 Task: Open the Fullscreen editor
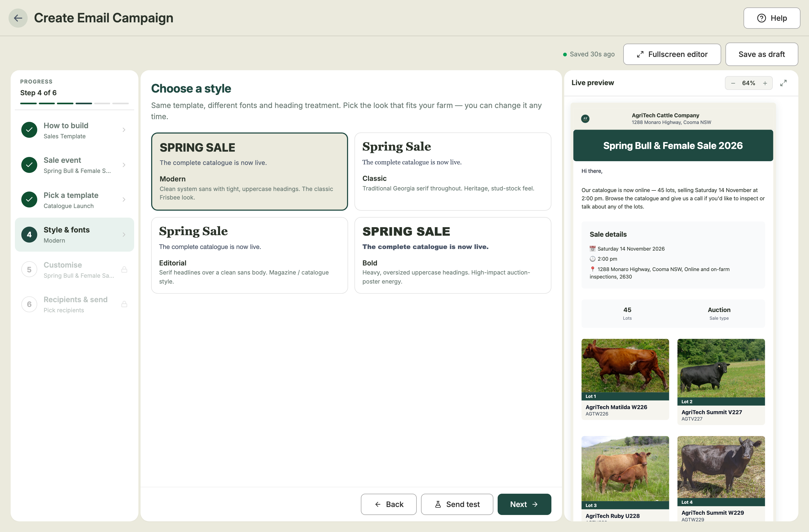click(x=672, y=54)
